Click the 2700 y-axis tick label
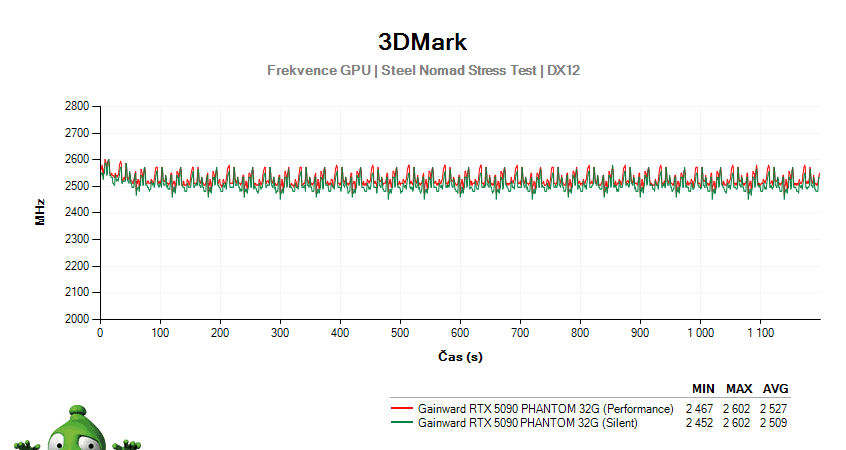Viewport: 846px width, 450px height. (77, 133)
